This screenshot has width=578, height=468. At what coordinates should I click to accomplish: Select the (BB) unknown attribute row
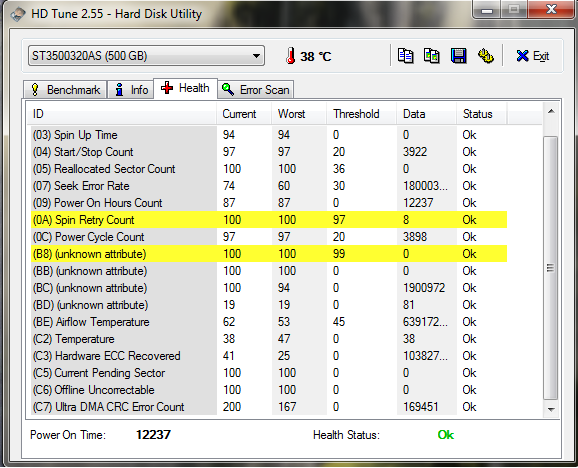coord(269,271)
